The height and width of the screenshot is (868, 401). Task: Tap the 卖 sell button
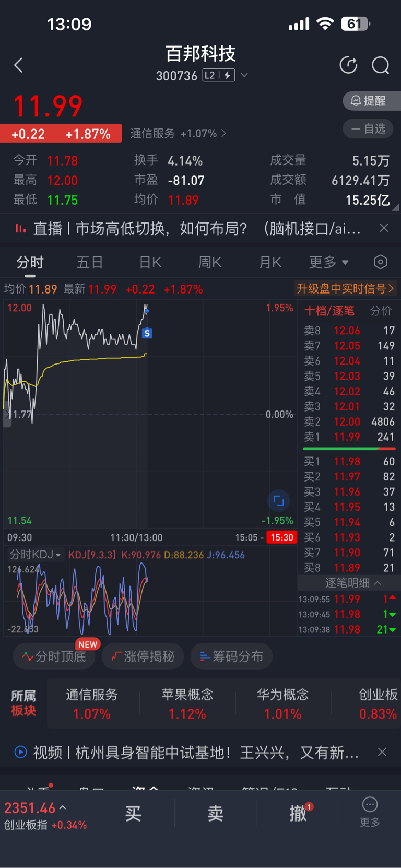click(x=216, y=813)
